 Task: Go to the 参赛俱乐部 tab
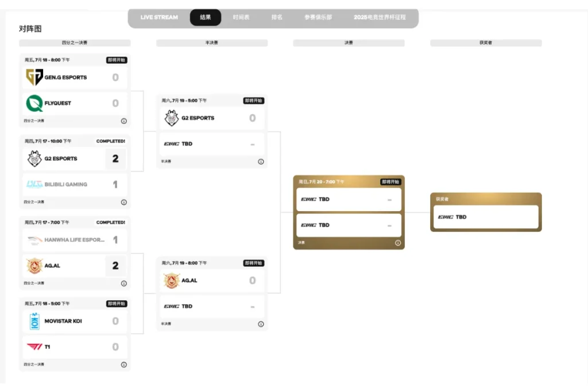click(318, 17)
